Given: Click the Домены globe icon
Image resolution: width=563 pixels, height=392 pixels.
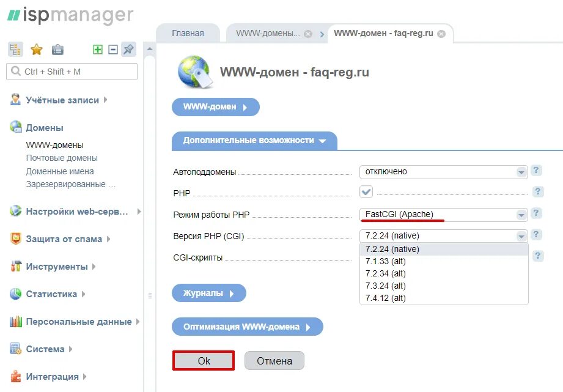Looking at the screenshot, I should [15, 127].
